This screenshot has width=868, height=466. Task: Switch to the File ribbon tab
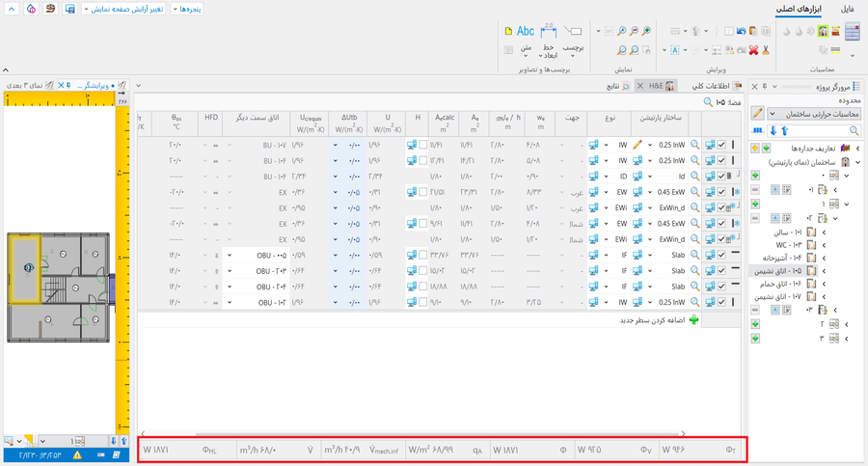pyautogui.click(x=848, y=9)
